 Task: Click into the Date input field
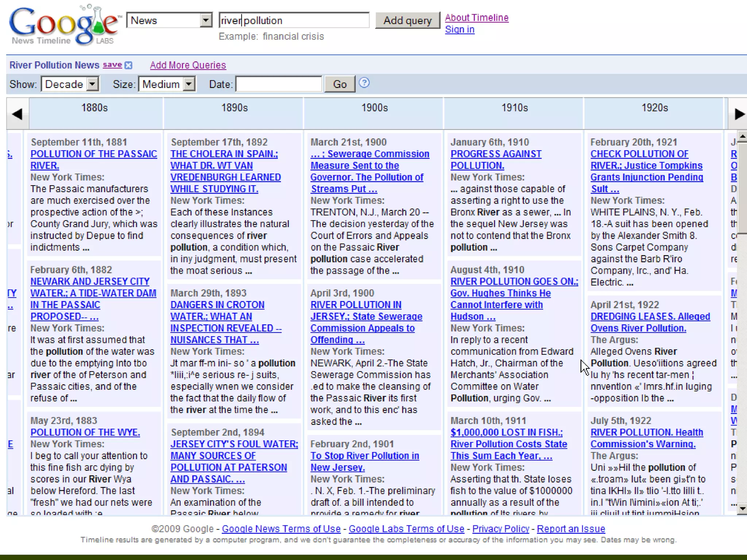tap(279, 84)
